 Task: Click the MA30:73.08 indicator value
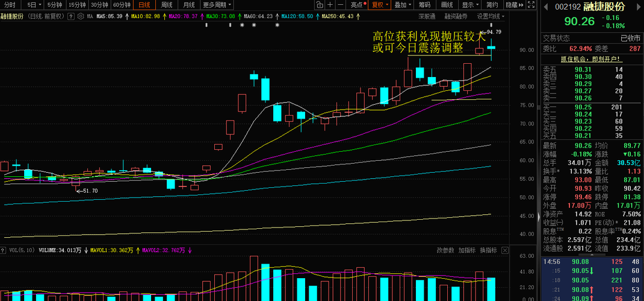[220, 16]
